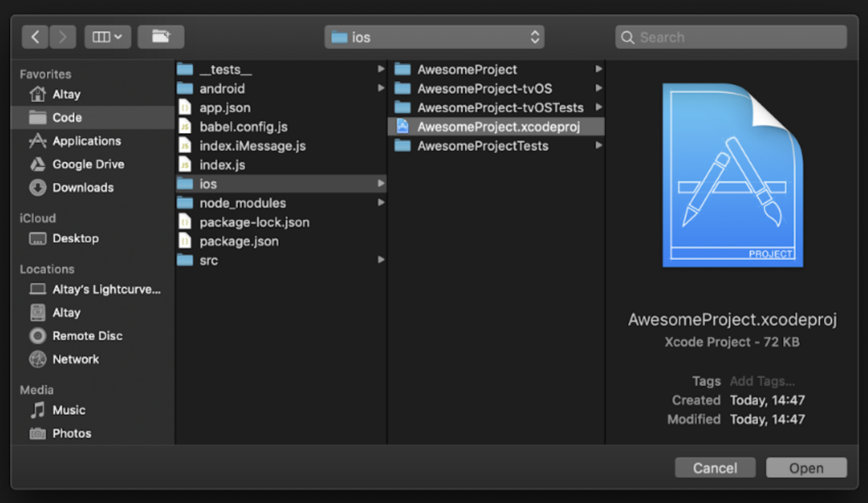The width and height of the screenshot is (868, 503).
Task: Expand android folder via its arrow
Action: click(x=381, y=88)
